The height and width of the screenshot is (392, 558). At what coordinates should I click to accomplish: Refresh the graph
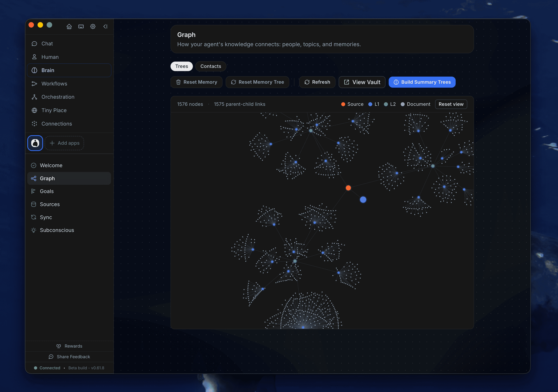[317, 82]
